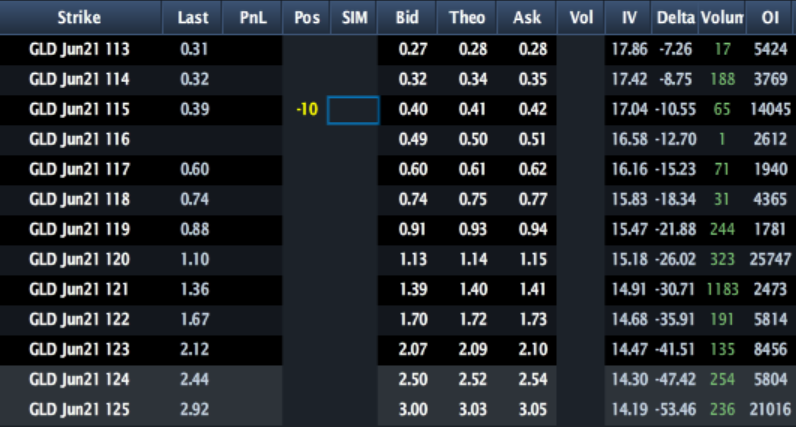Select row GLD Jun21 119
796x427 pixels.
(x=398, y=229)
